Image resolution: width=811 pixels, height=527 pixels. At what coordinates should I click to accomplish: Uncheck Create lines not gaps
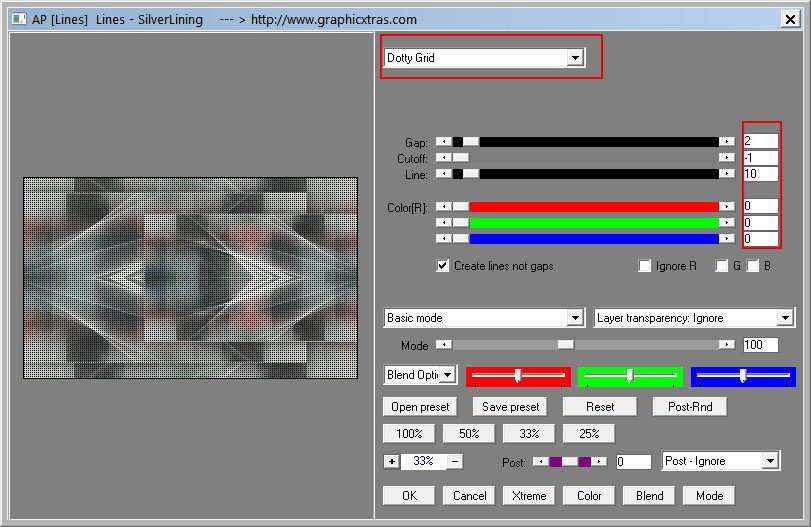coord(443,266)
